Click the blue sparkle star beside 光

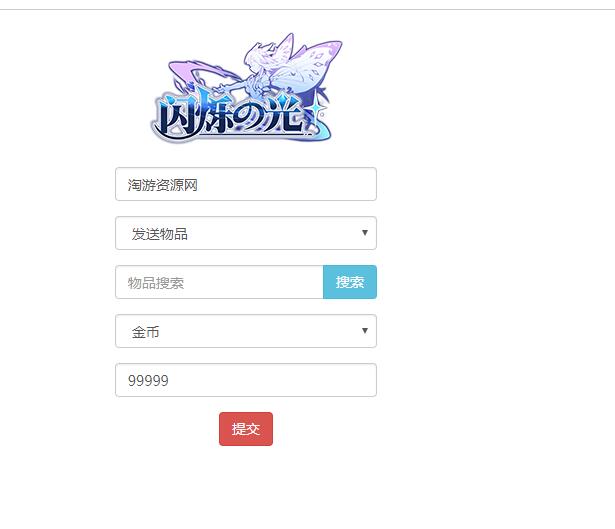coord(317,111)
